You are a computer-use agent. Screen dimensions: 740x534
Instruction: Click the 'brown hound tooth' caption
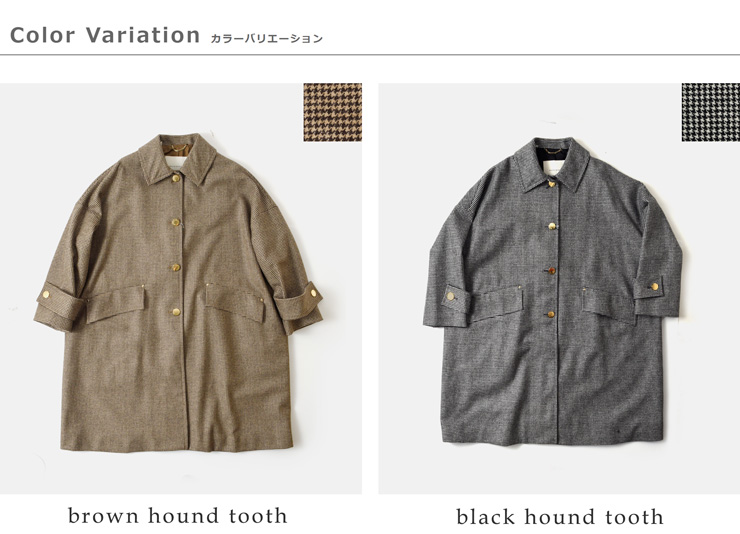pyautogui.click(x=177, y=516)
